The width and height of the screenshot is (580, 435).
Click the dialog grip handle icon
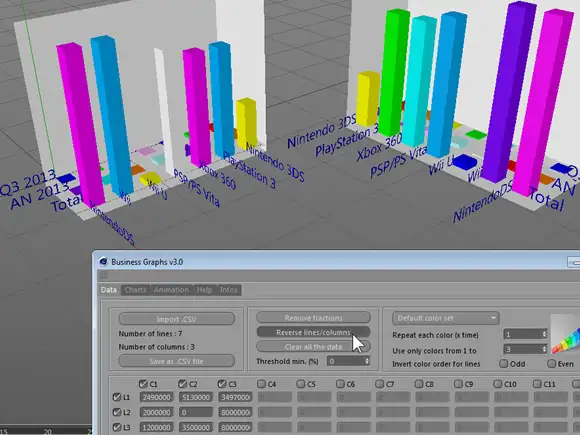coord(104,275)
